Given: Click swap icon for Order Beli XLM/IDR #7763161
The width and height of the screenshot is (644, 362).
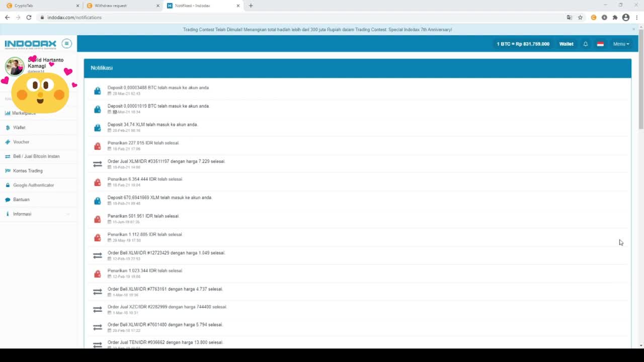Looking at the screenshot, I should tap(98, 292).
